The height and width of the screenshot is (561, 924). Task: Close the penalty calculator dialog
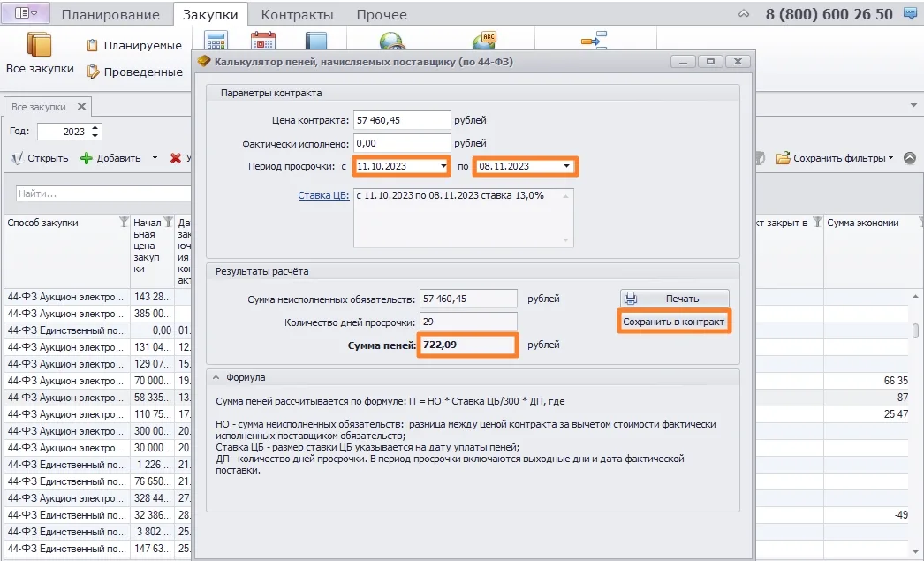click(x=738, y=61)
